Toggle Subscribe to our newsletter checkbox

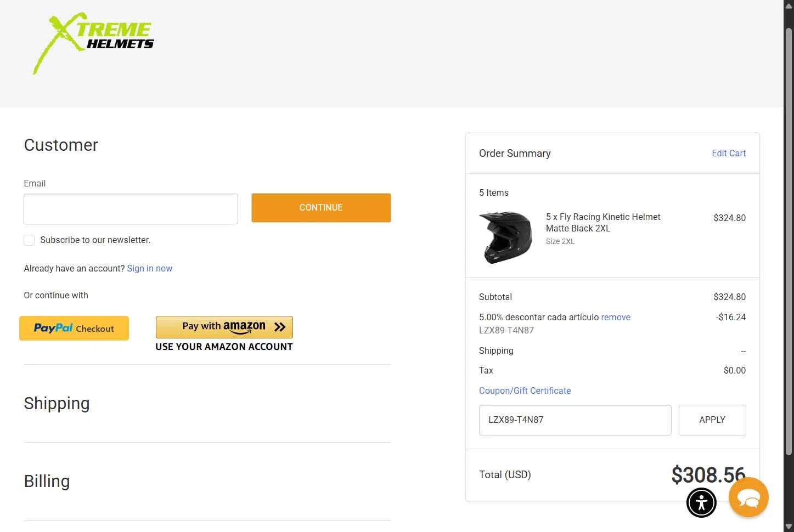pos(30,240)
